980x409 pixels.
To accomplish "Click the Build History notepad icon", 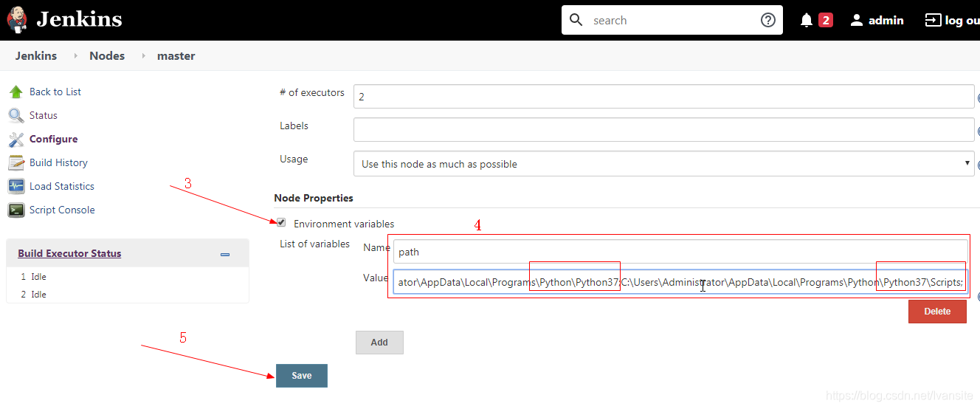I will coord(16,163).
